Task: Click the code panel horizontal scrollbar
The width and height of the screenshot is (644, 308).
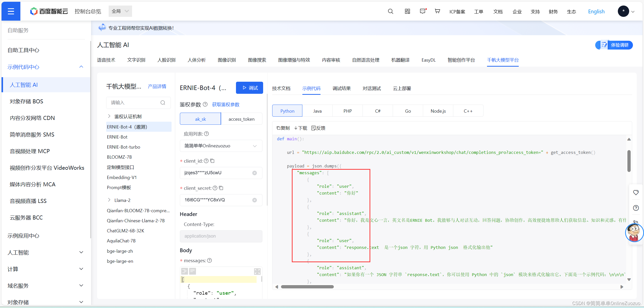Action: (x=307, y=287)
